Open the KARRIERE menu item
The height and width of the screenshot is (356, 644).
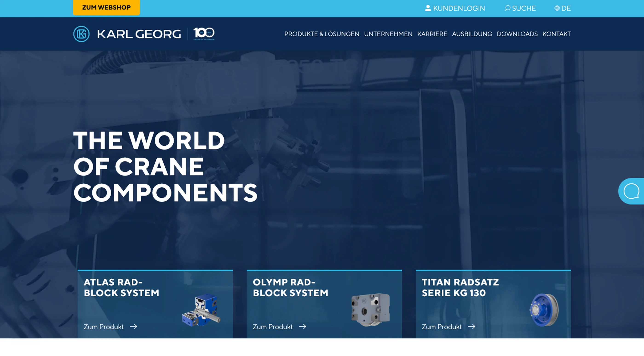(432, 34)
